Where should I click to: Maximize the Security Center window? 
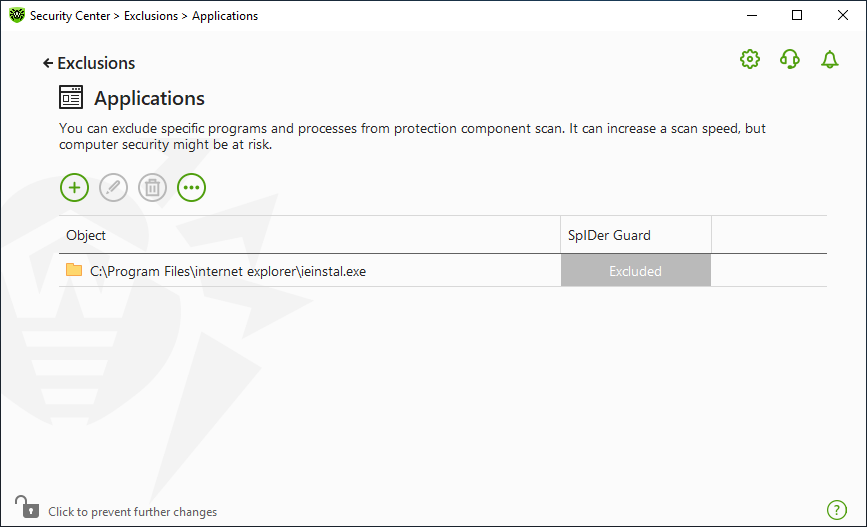(x=797, y=15)
